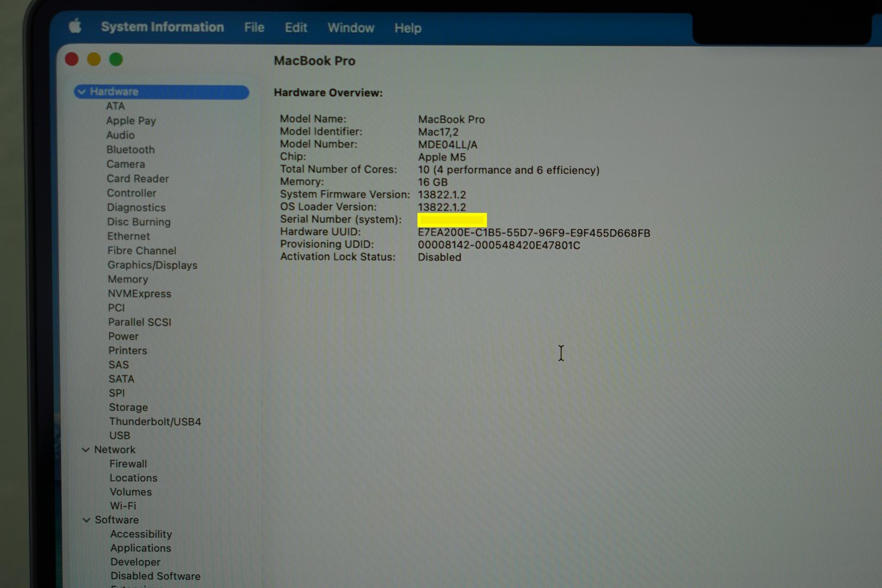Select the Hardware category row
Screen dimensions: 882x588
pos(162,91)
